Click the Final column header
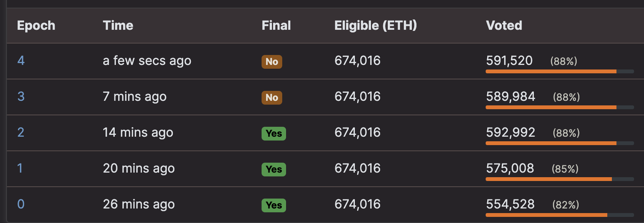644x223 pixels. click(x=276, y=26)
